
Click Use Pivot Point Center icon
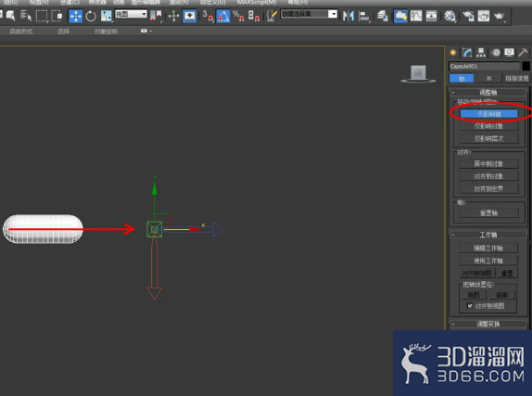(x=156, y=16)
